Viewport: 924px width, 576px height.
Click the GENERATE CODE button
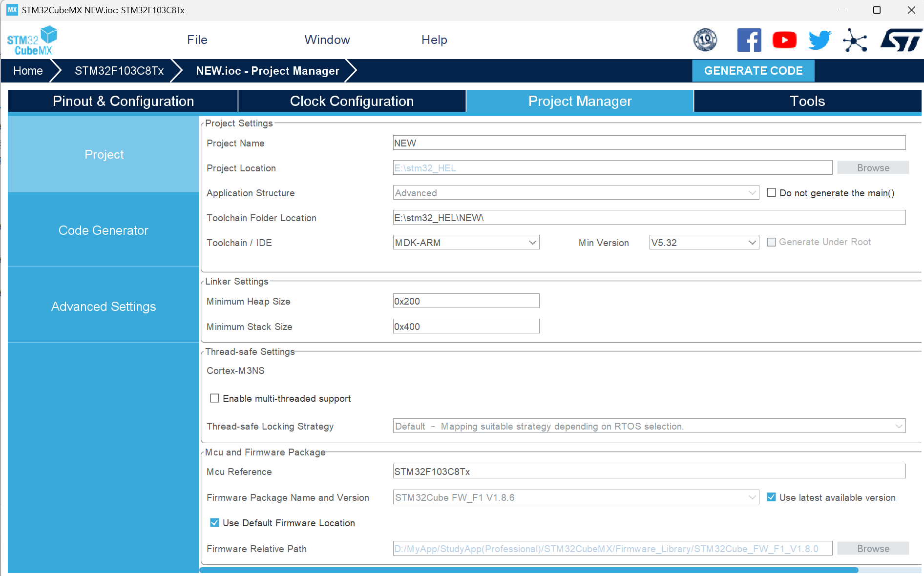753,71
